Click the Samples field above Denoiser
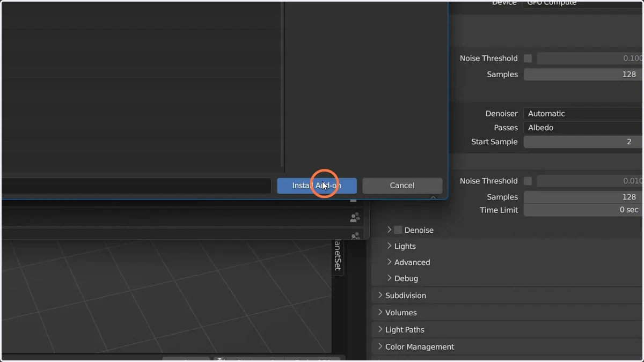 pyautogui.click(x=583, y=75)
